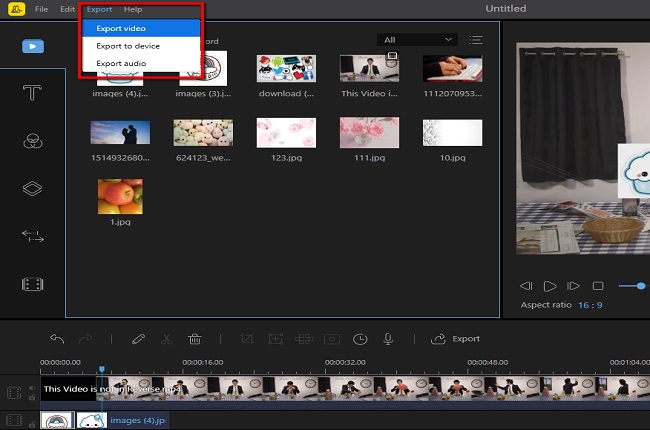Switch media view using the list icon
This screenshot has width=650, height=430.
click(476, 40)
